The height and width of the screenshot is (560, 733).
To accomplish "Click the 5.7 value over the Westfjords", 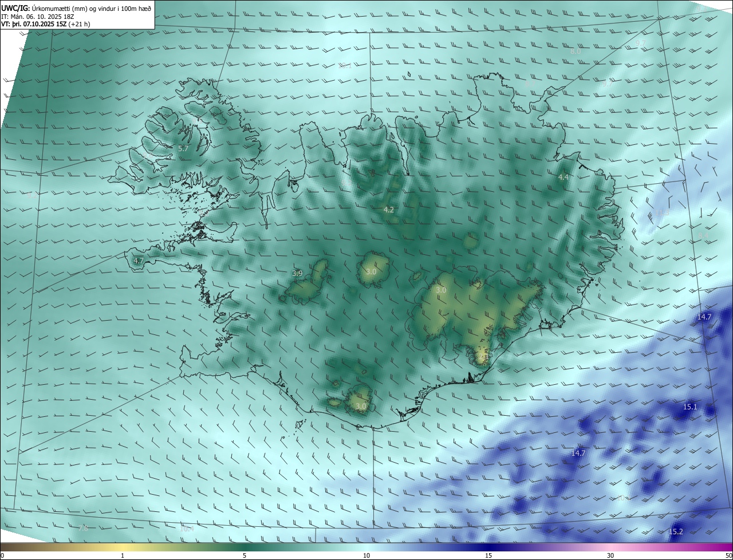I will [183, 149].
